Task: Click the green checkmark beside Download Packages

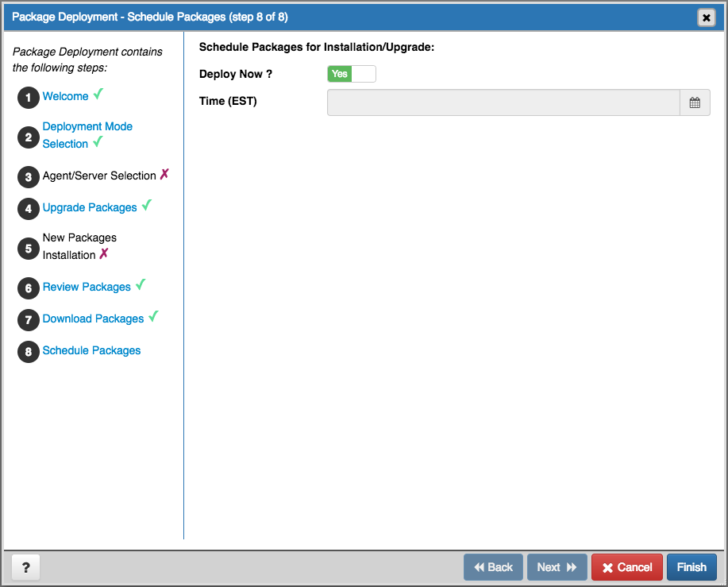Action: [154, 316]
